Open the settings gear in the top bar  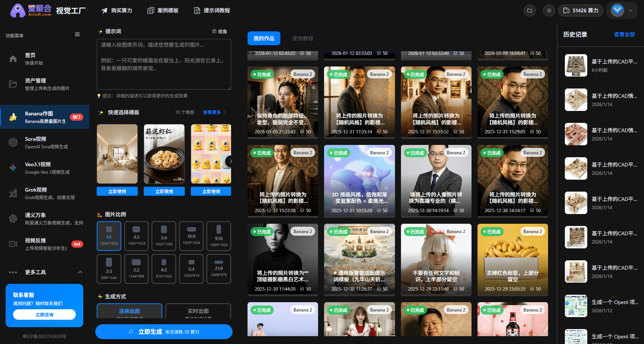click(x=549, y=10)
